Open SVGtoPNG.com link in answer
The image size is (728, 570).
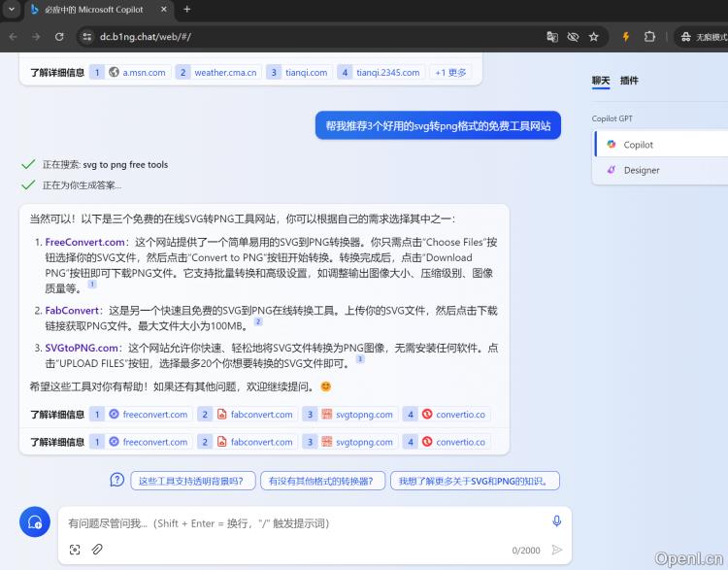pyautogui.click(x=82, y=348)
